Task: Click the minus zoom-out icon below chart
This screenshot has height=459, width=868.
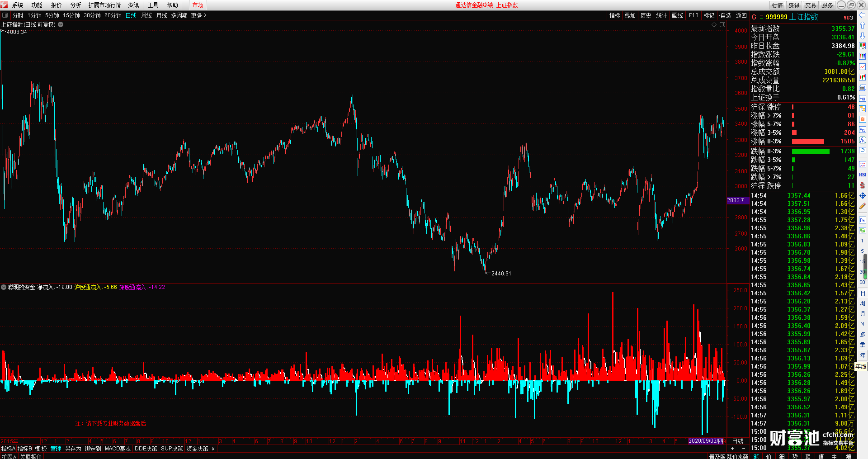Action: 744,449
